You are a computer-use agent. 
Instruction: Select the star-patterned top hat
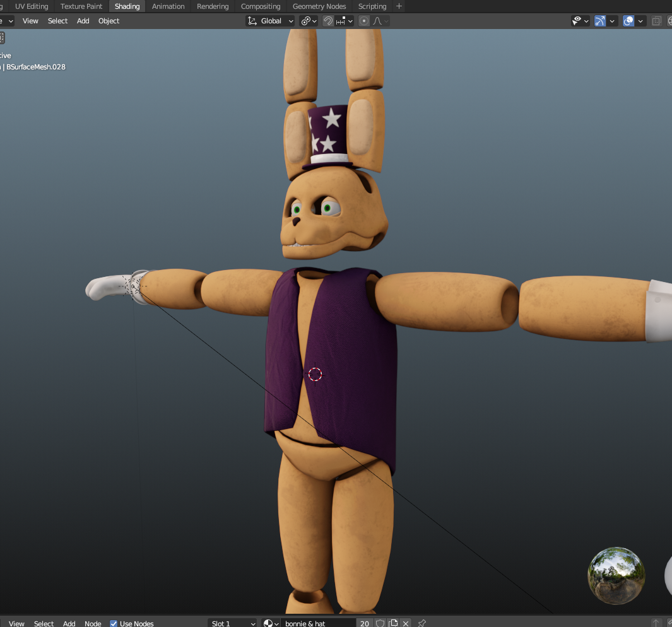328,137
